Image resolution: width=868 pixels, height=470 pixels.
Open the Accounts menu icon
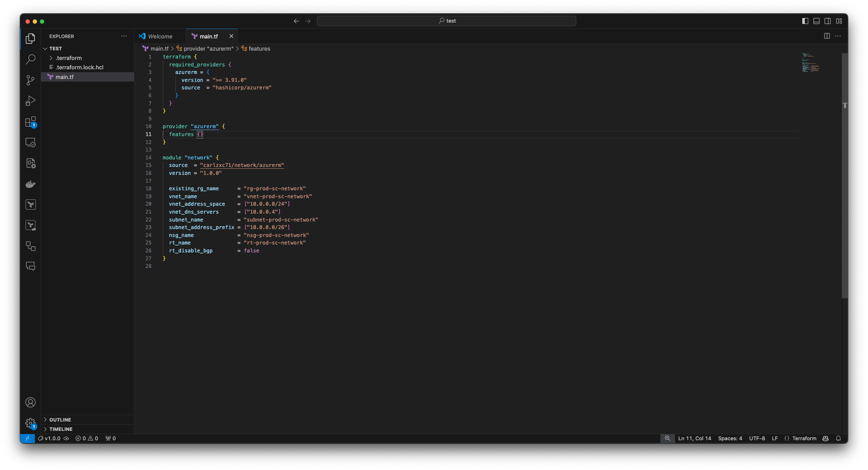click(x=31, y=402)
